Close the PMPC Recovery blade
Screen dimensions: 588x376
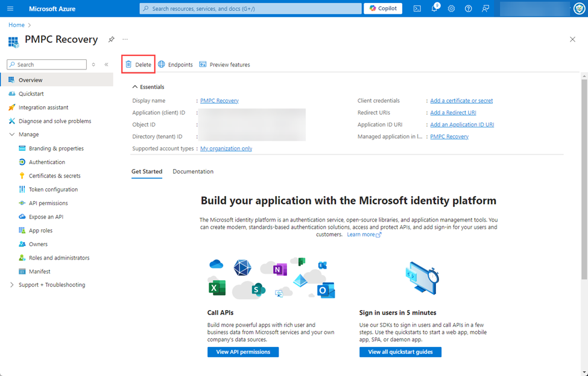(x=572, y=39)
